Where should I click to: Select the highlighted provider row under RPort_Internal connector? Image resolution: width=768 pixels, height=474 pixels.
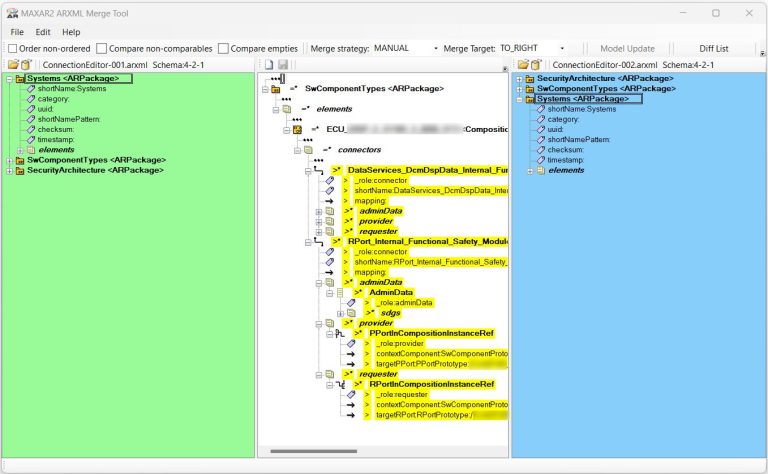point(376,323)
